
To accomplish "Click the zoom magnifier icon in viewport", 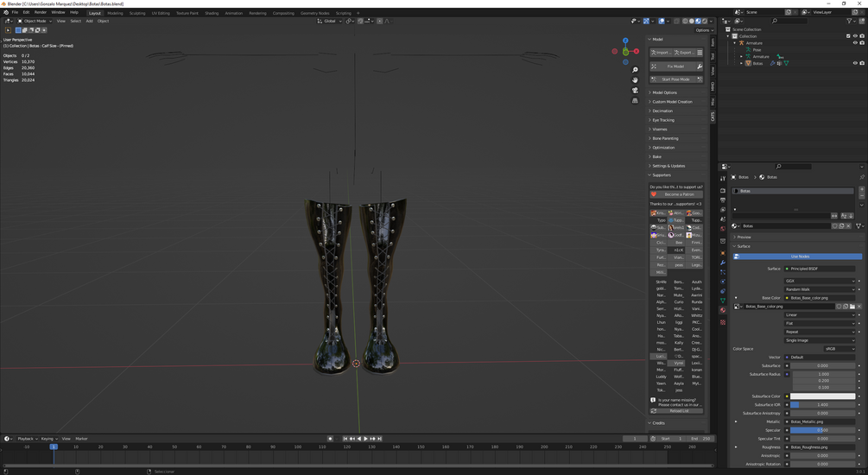I will 635,70.
